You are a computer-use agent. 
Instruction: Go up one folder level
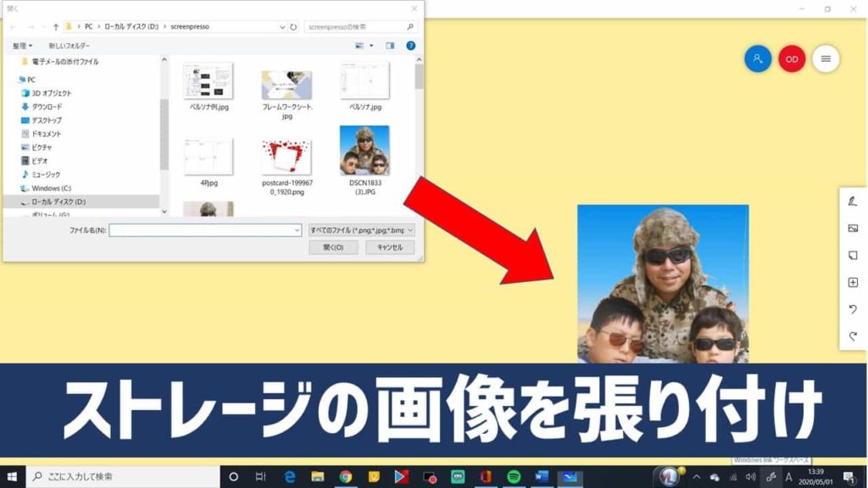coord(56,26)
